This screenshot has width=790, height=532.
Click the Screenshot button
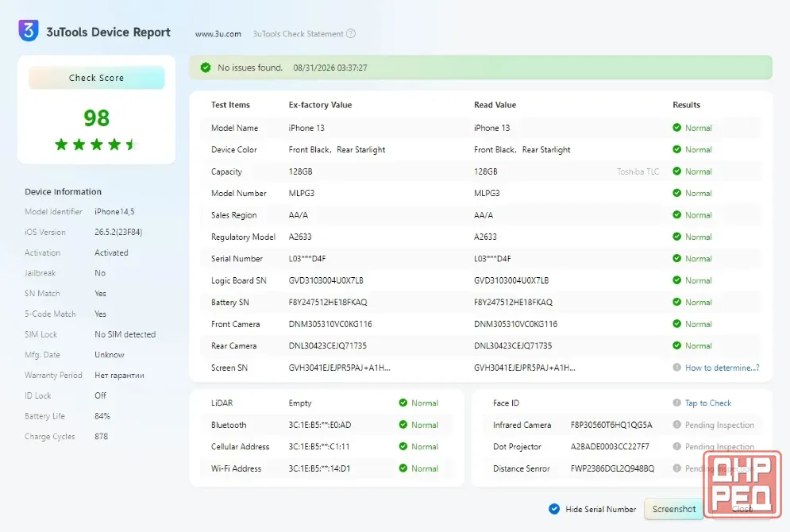point(673,509)
